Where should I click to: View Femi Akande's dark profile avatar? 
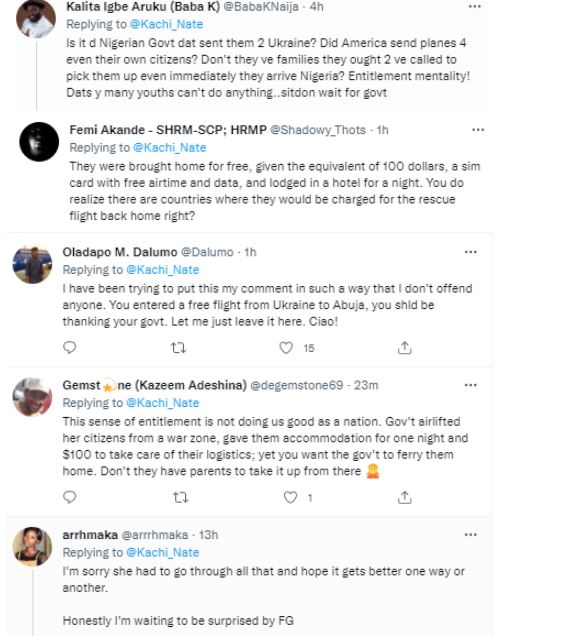[x=39, y=142]
